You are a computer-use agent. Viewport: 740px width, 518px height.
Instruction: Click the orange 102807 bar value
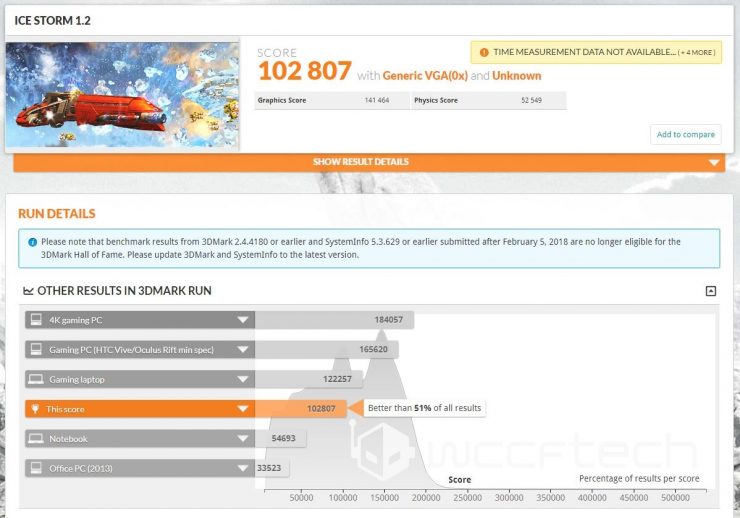click(x=321, y=409)
